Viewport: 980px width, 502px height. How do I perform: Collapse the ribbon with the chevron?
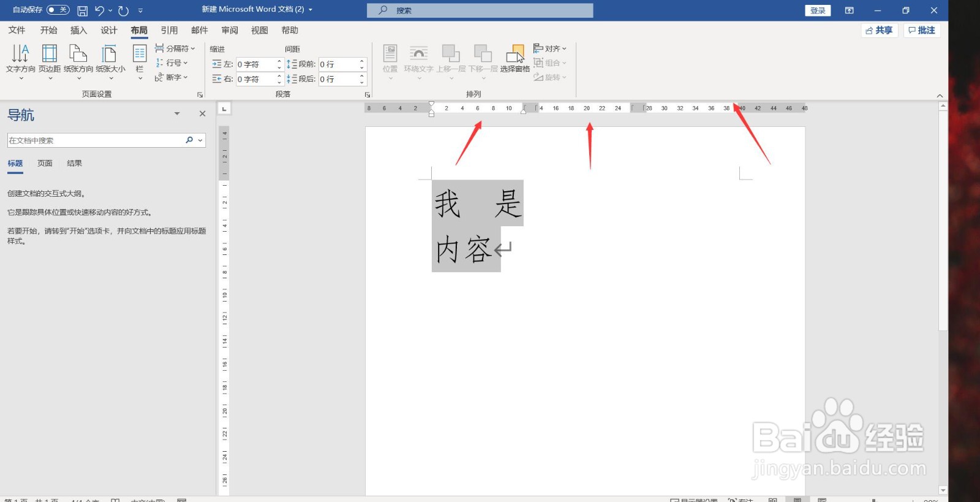940,96
